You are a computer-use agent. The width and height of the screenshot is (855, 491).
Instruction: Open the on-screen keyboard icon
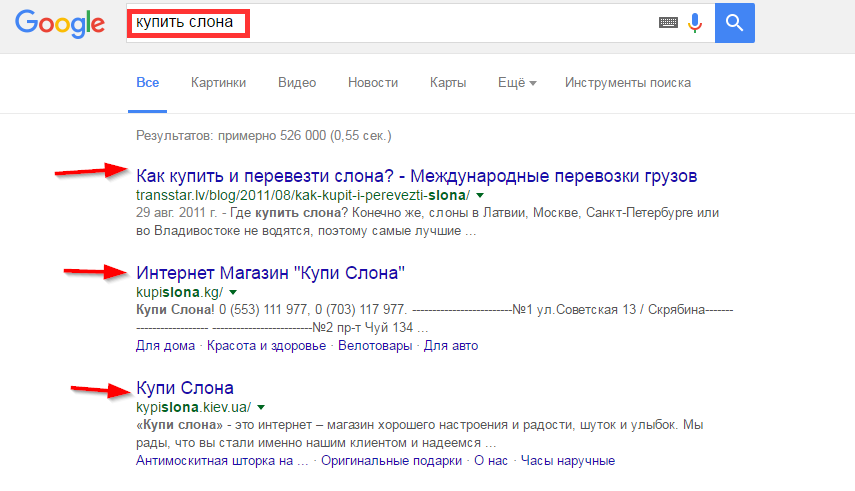(x=668, y=22)
